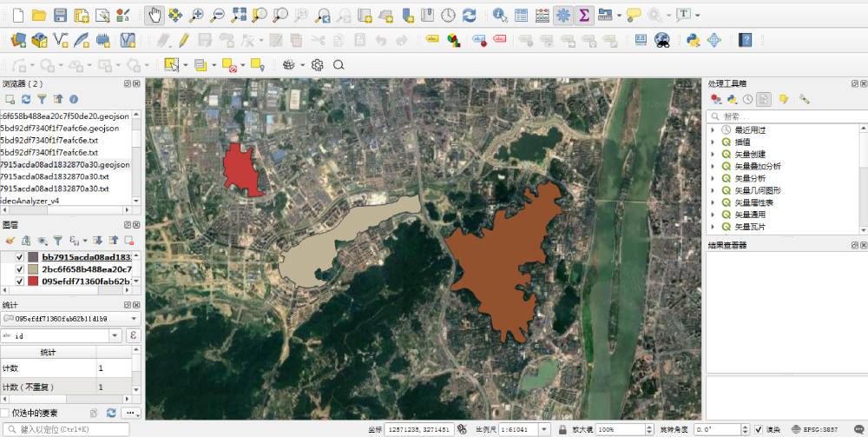This screenshot has width=868, height=437.
Task: Click the Save Project icon
Action: click(60, 15)
